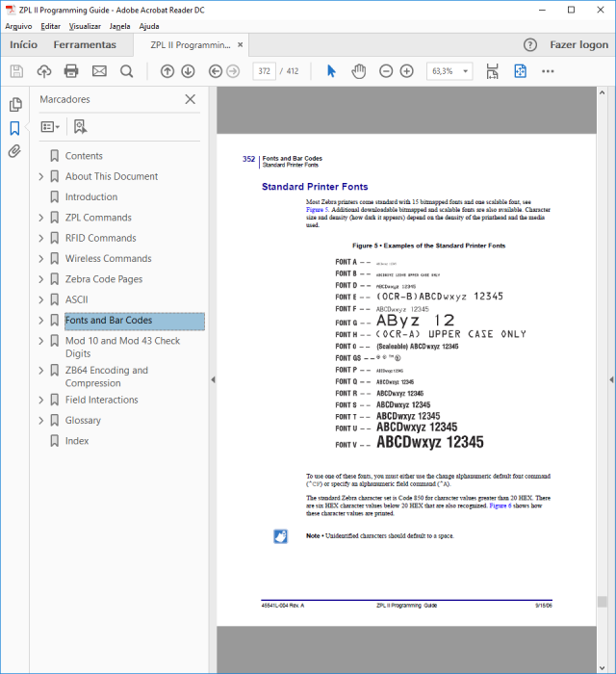Click Fazer logon button

(579, 44)
